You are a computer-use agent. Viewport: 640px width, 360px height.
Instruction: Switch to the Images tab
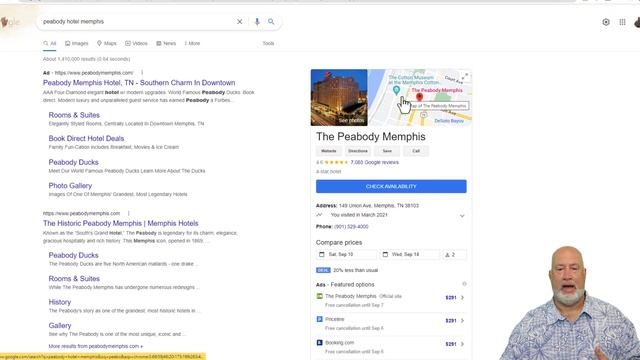77,43
